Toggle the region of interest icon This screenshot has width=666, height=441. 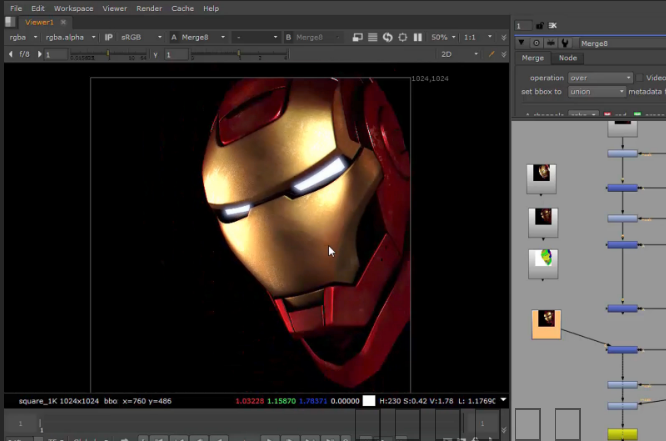[x=403, y=37]
